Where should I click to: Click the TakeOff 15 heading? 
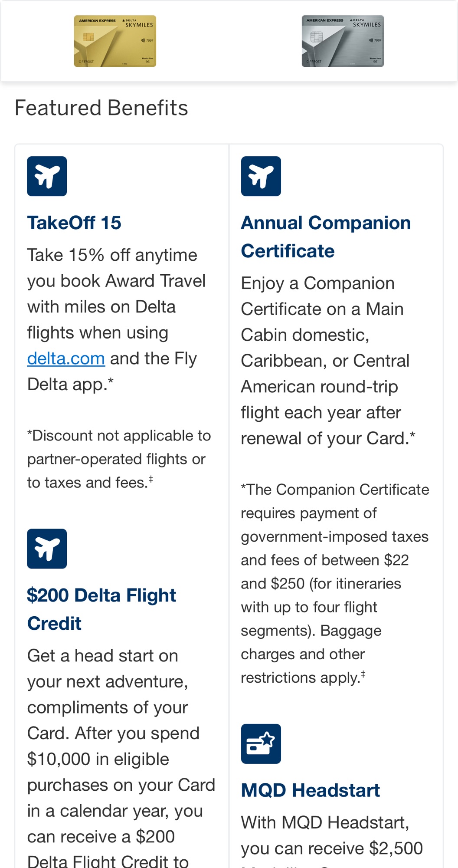(x=74, y=223)
